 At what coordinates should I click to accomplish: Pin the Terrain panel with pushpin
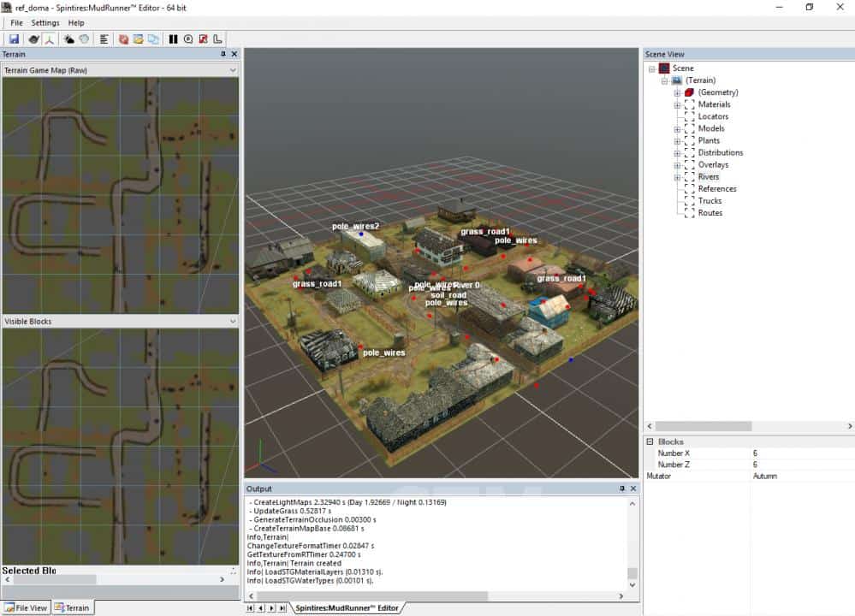point(223,54)
